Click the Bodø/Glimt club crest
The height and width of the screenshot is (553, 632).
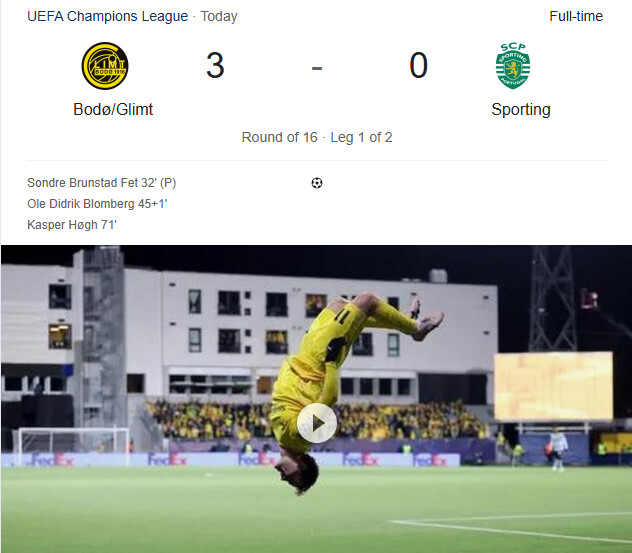tap(105, 66)
